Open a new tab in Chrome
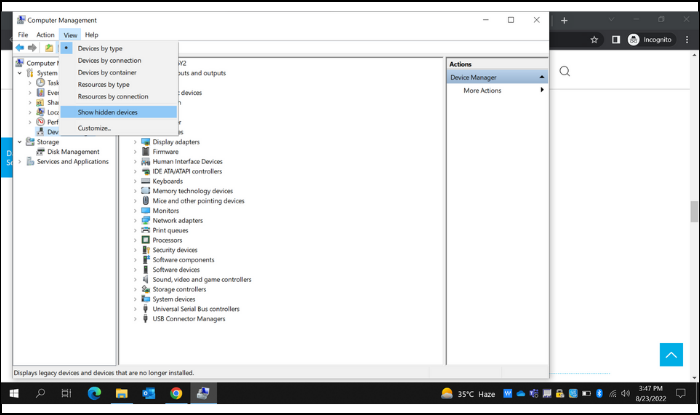This screenshot has height=415, width=700. pyautogui.click(x=564, y=21)
